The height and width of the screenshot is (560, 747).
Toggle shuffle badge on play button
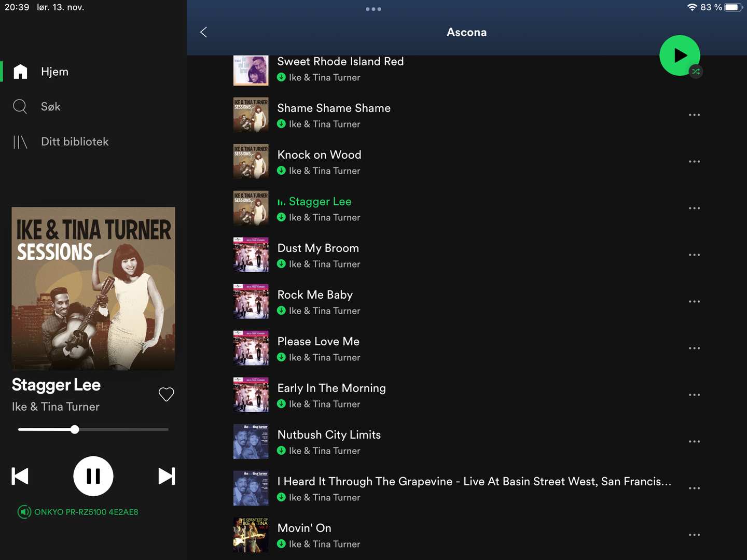(696, 72)
